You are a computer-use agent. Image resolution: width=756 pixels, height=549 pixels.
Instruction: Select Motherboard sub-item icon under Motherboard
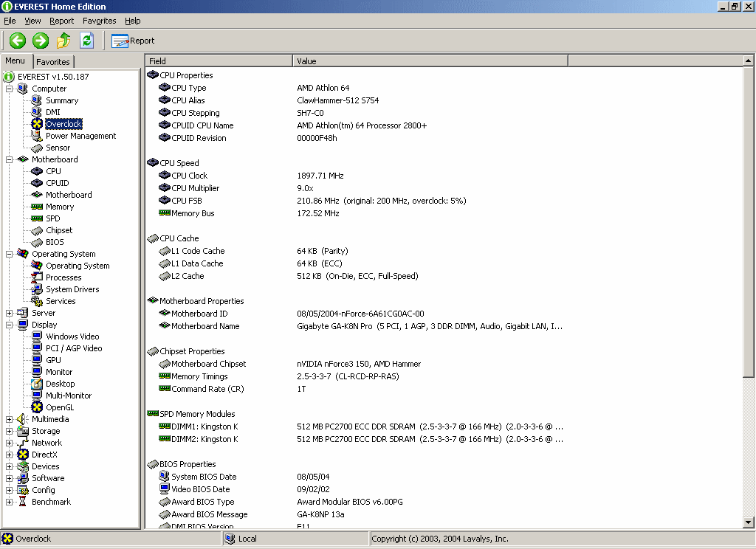pos(37,195)
